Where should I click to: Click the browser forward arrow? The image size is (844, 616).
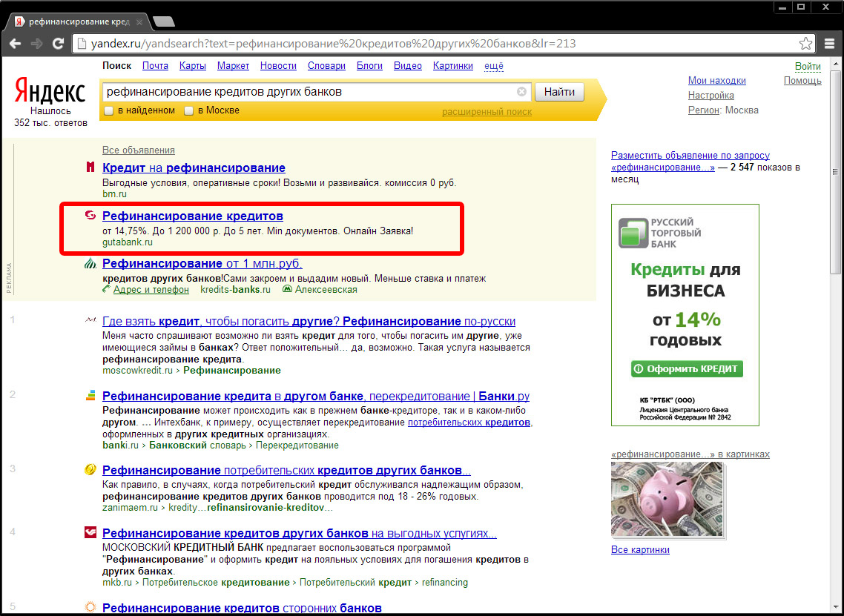(36, 44)
